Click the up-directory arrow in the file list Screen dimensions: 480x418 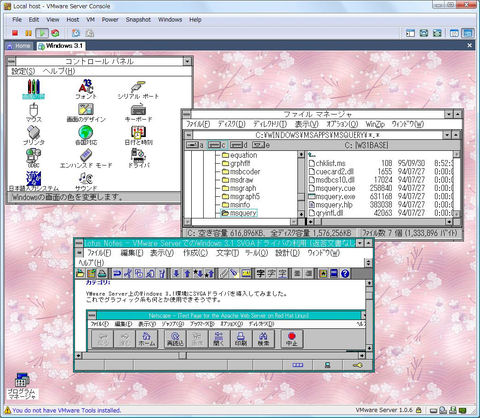(x=312, y=155)
